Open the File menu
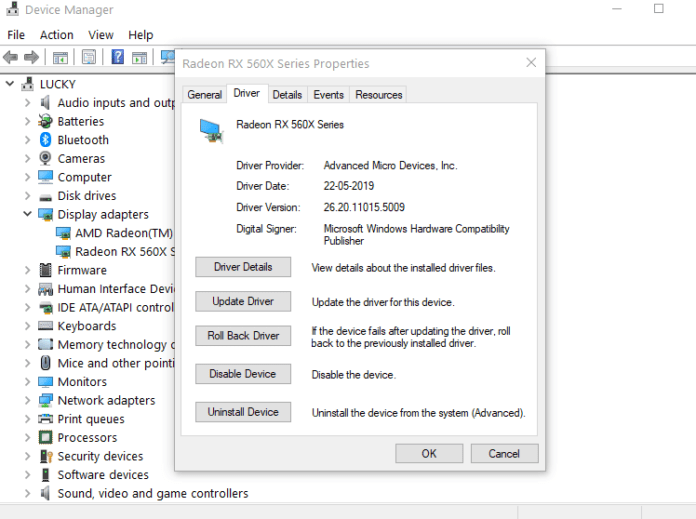The height and width of the screenshot is (519, 696). pyautogui.click(x=16, y=35)
